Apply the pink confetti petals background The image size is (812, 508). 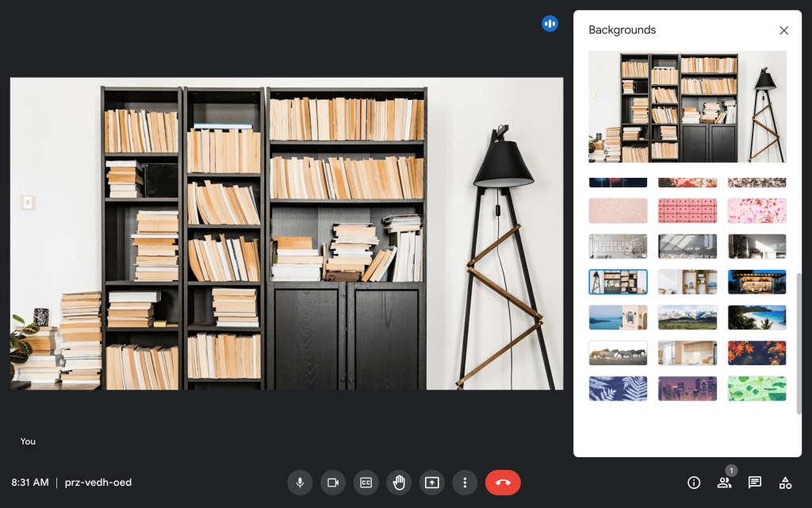[756, 210]
